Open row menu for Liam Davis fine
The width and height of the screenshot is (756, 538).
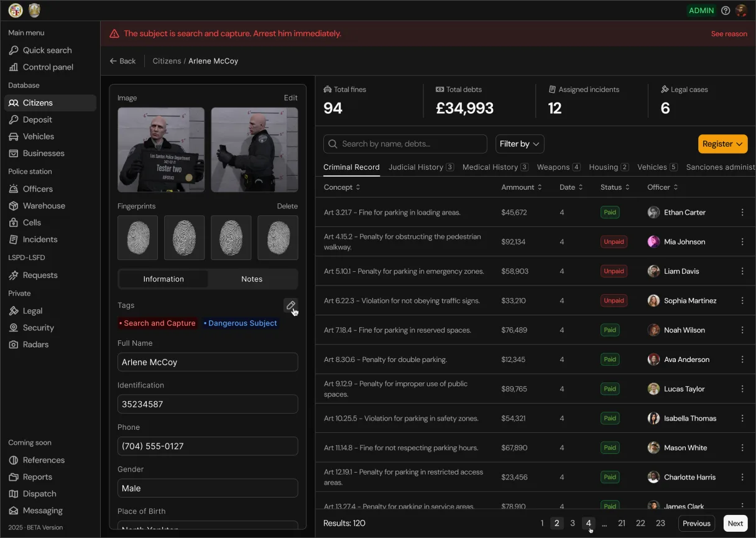pyautogui.click(x=742, y=271)
